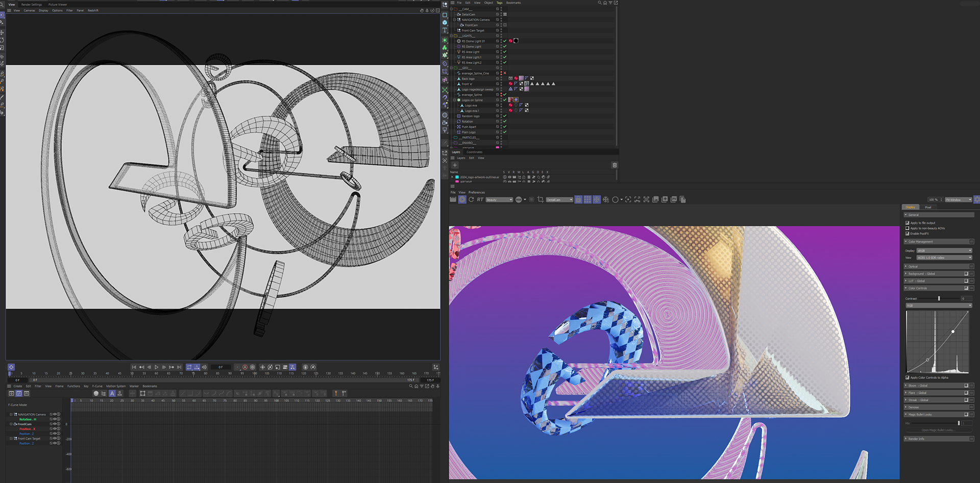Viewport: 980px width, 483px height.
Task: Enable evanage_Spline_Cine red cross toggle
Action: [x=505, y=73]
